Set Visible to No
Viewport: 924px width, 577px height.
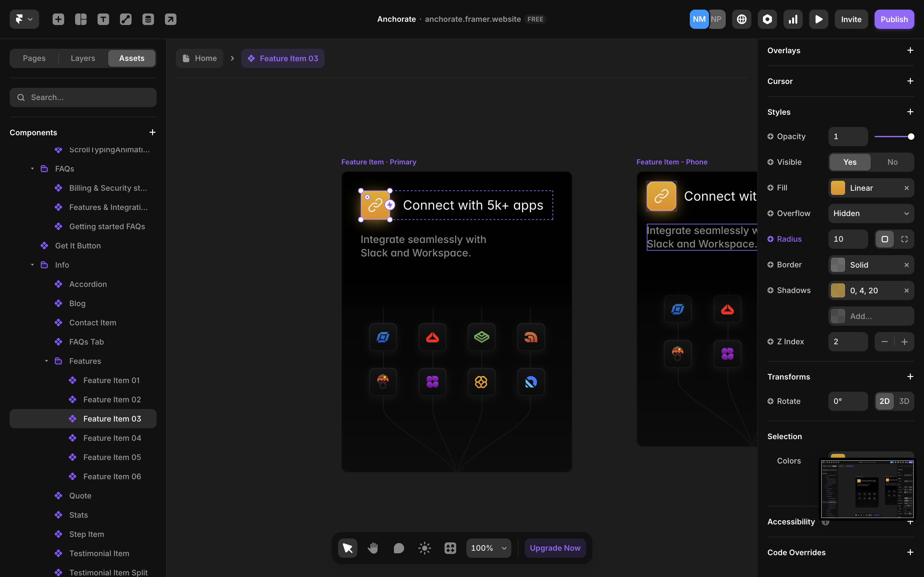(892, 162)
